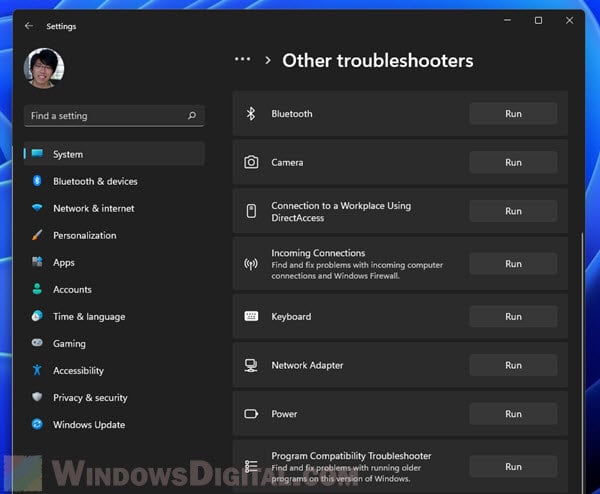Click the back arrow in Settings header

(x=28, y=26)
